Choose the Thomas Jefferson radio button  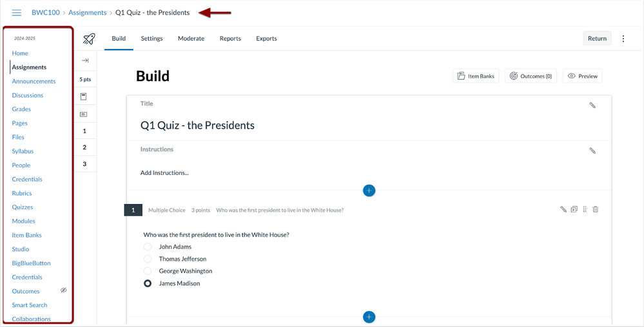tap(148, 259)
